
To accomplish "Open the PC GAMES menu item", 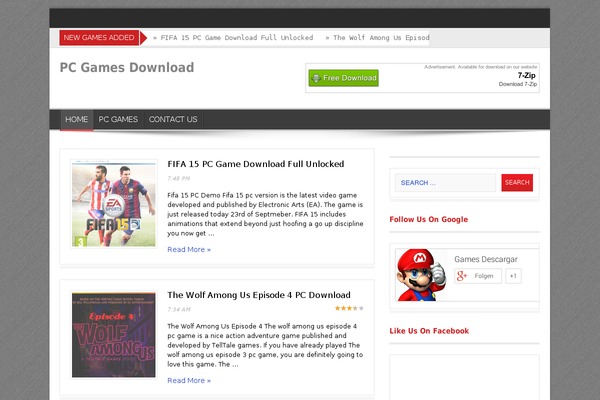I will (x=118, y=119).
